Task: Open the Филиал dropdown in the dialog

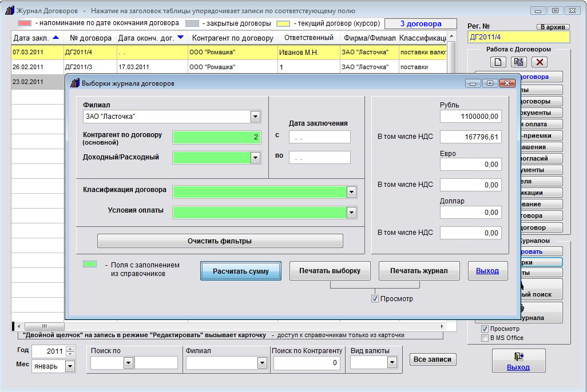Action: 255,117
